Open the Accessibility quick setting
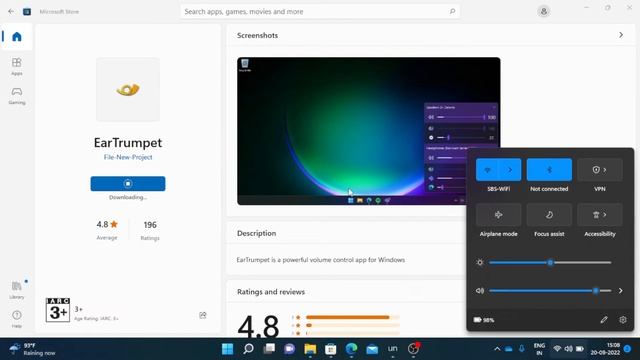 tap(600, 215)
